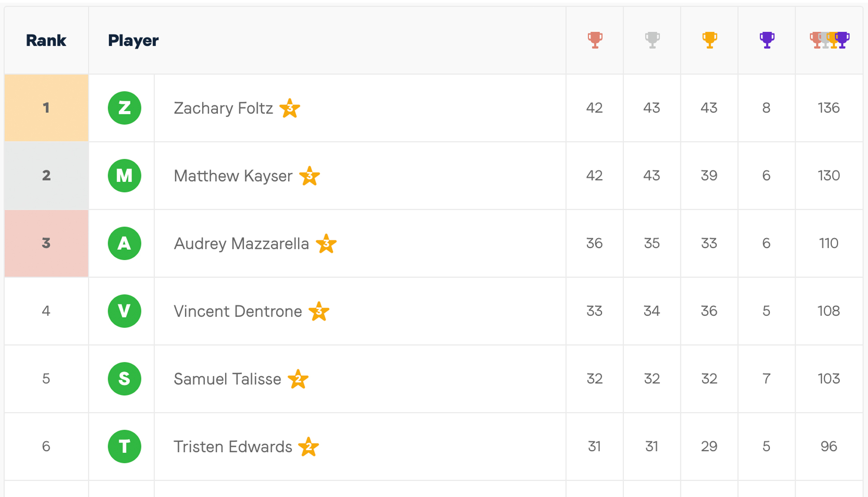Click the combined trophies total header
Image resolution: width=868 pixels, height=497 pixels.
click(829, 40)
